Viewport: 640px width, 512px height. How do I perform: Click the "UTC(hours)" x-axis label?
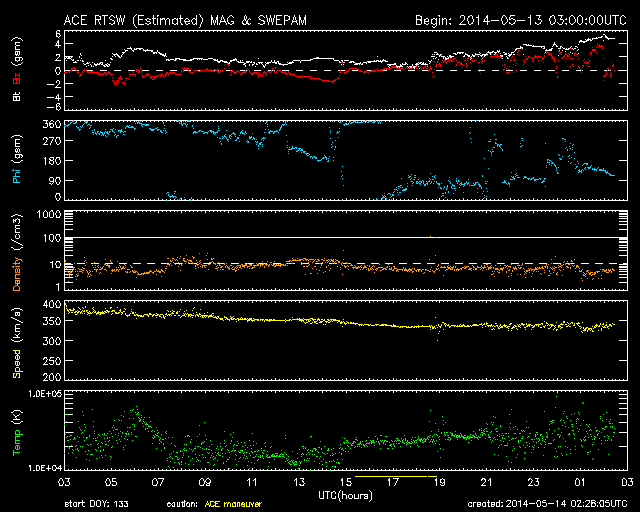(345, 496)
